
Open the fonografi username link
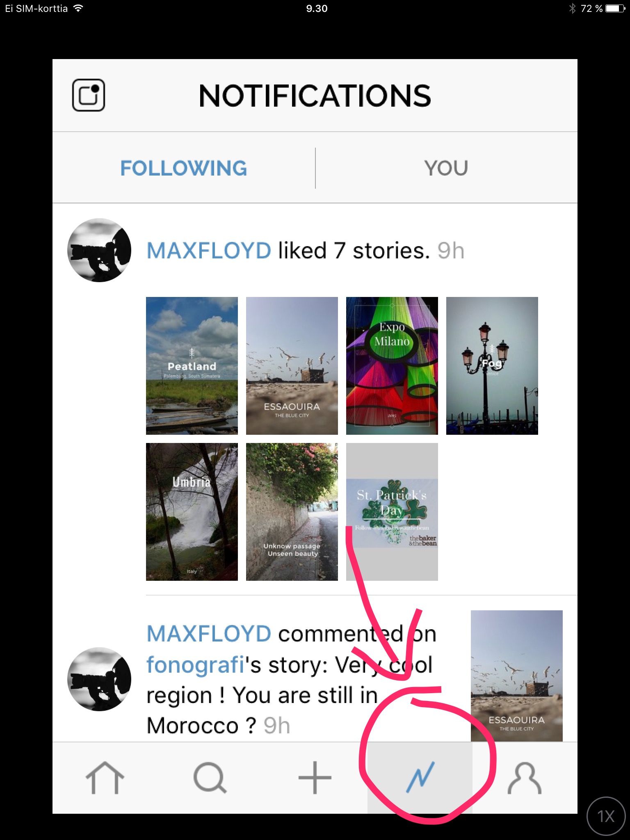pos(195,664)
